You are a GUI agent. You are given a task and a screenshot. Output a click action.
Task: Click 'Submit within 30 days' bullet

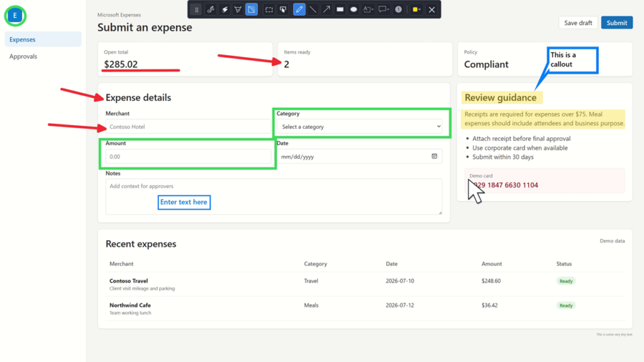click(502, 156)
